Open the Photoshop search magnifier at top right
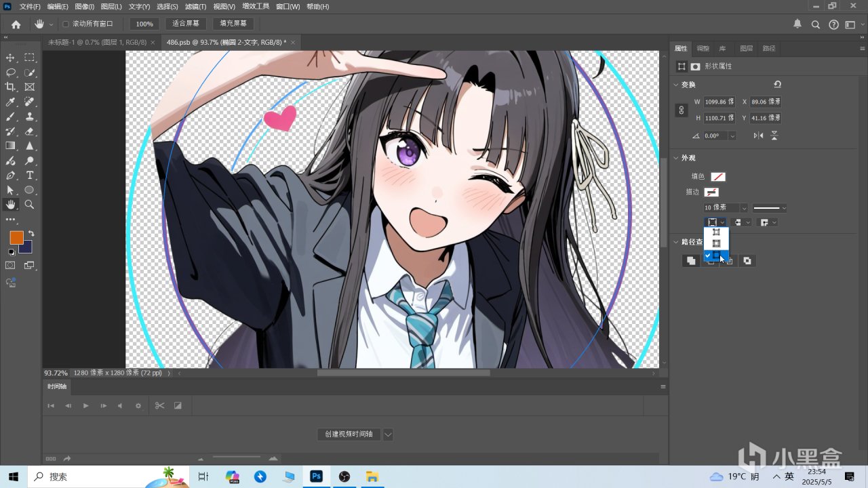This screenshot has height=488, width=868. (816, 24)
